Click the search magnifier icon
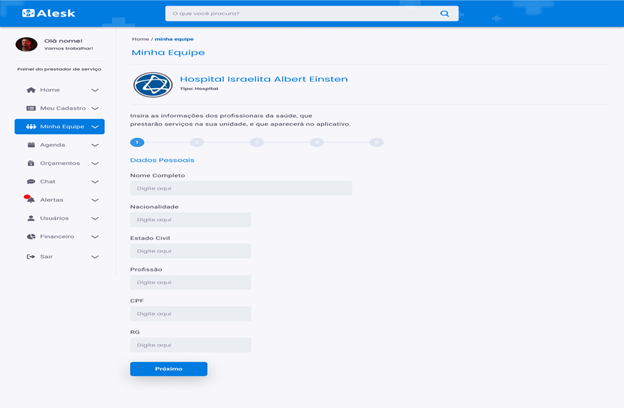Viewport: 624px width, 411px height. [x=445, y=14]
